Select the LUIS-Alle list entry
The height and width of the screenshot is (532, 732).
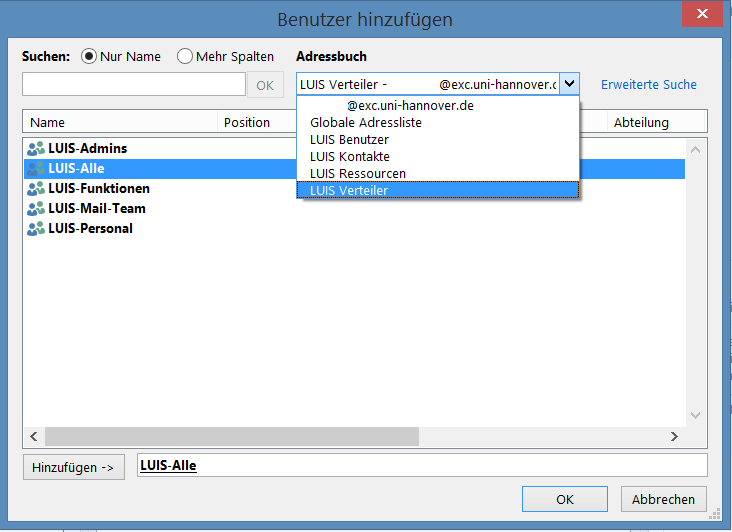(354, 168)
